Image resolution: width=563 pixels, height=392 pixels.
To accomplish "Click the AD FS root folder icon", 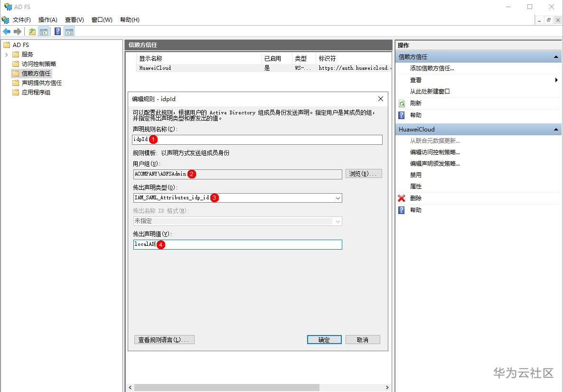I will [7, 45].
